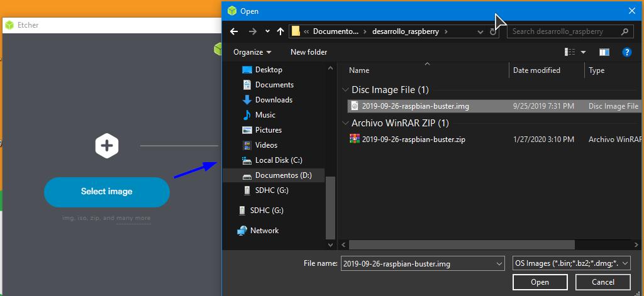Viewport: 644px width, 296px height.
Task: Click the Downloads arrow icon
Action: (x=247, y=100)
